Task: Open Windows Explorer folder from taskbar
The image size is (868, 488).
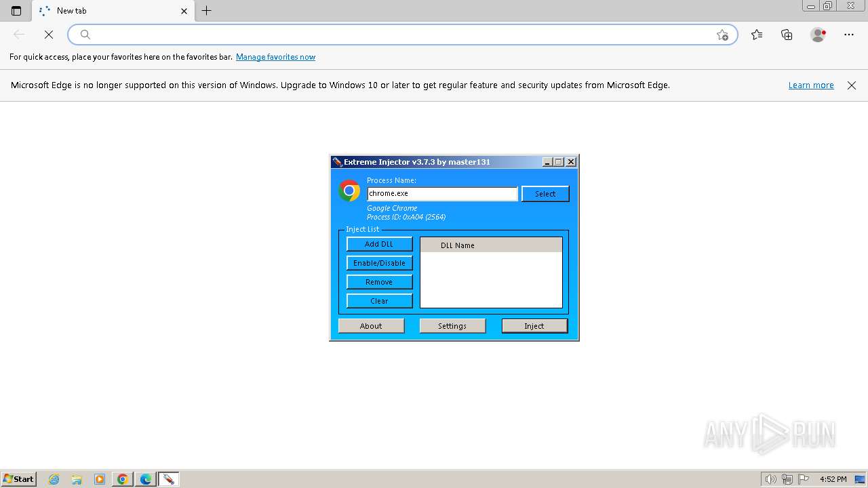Action: tap(77, 479)
